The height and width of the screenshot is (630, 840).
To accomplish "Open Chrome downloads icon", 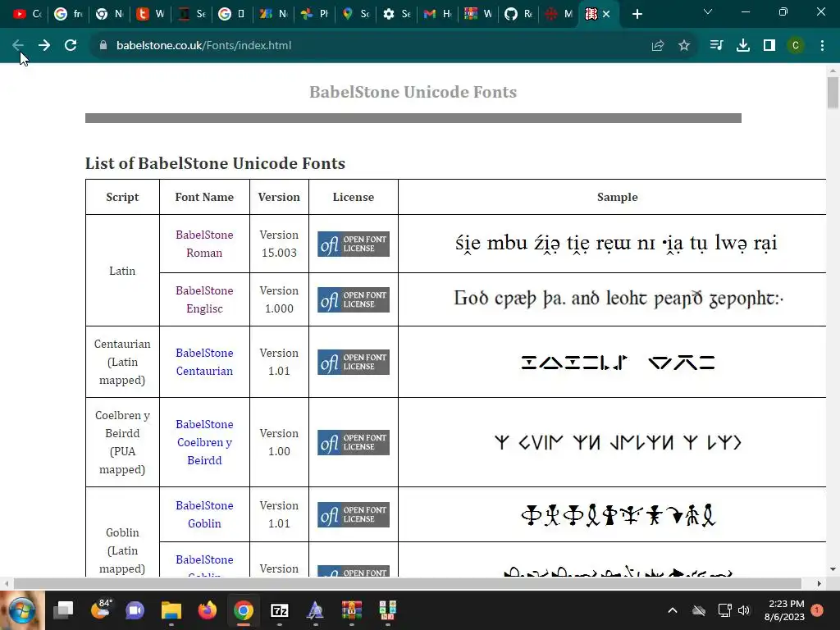I will (x=743, y=46).
